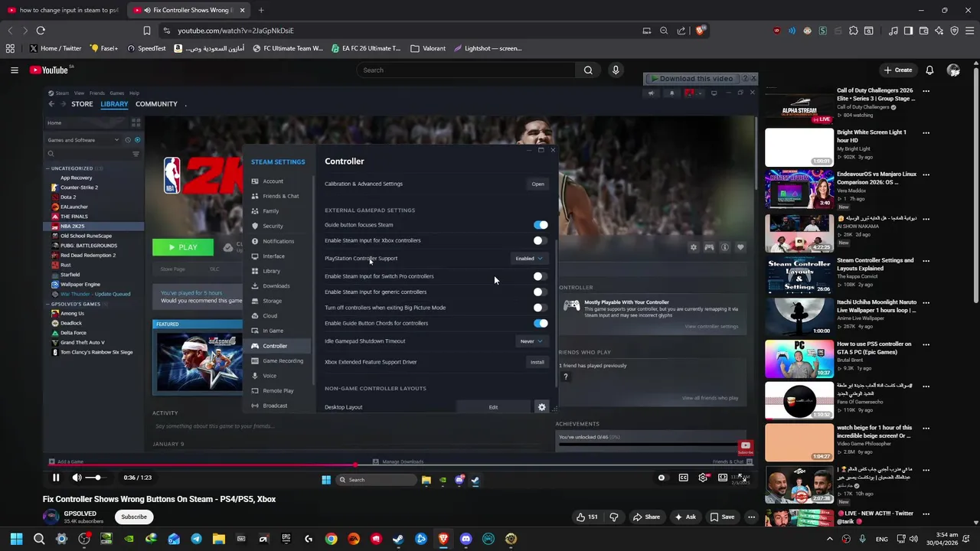This screenshot has width=980, height=551.
Task: Launch Steam from the Windows taskbar
Action: coord(398,539)
